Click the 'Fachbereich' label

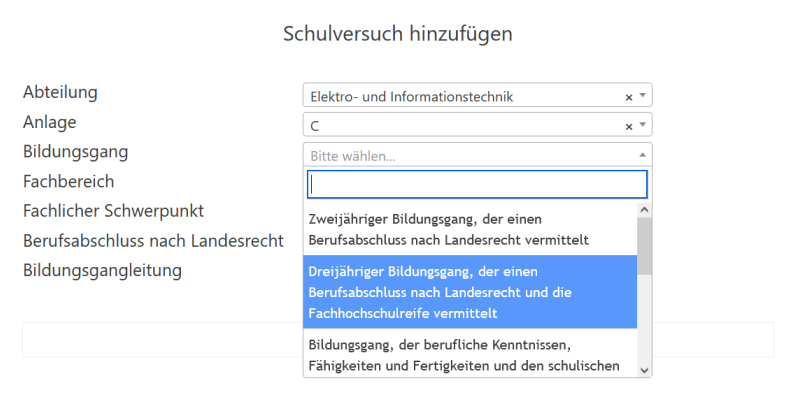click(69, 181)
